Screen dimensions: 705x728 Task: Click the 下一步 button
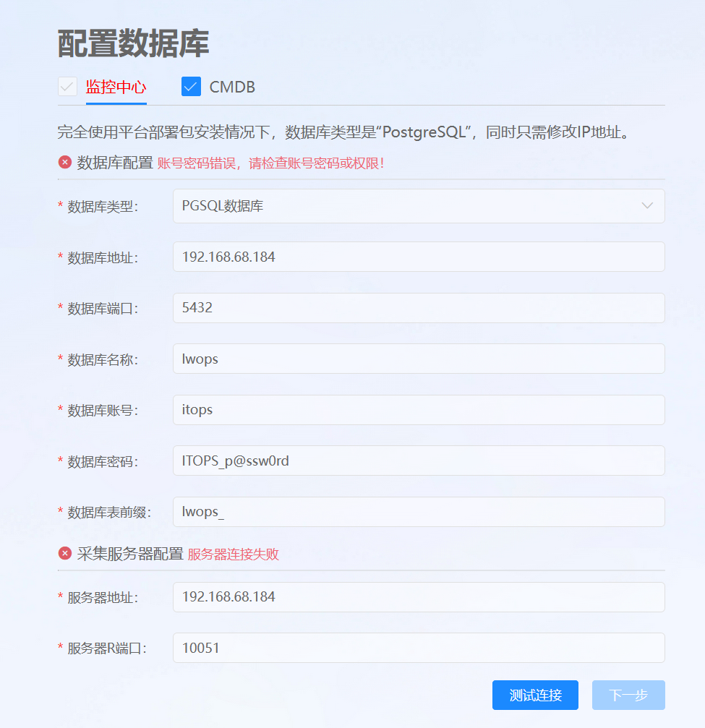tap(628, 695)
